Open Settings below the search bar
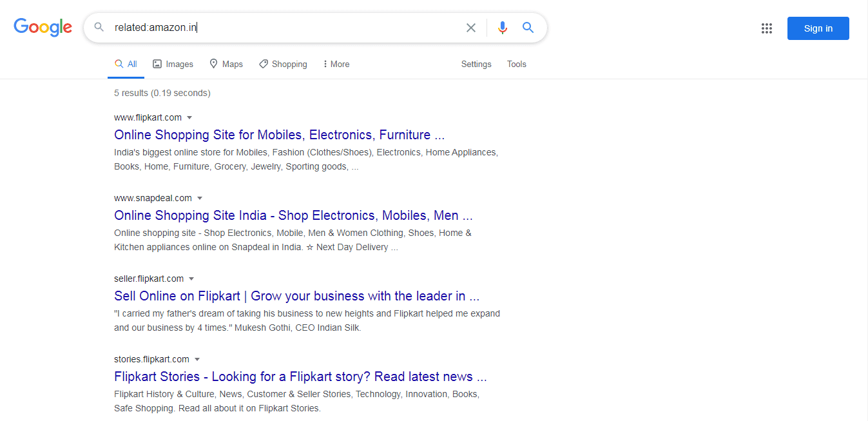 (x=476, y=64)
